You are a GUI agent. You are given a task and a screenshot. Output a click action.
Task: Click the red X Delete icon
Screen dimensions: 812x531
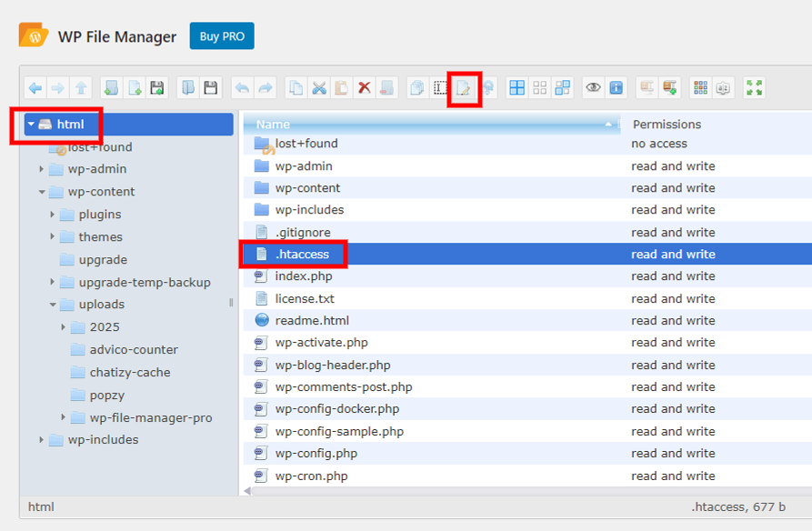tap(365, 88)
